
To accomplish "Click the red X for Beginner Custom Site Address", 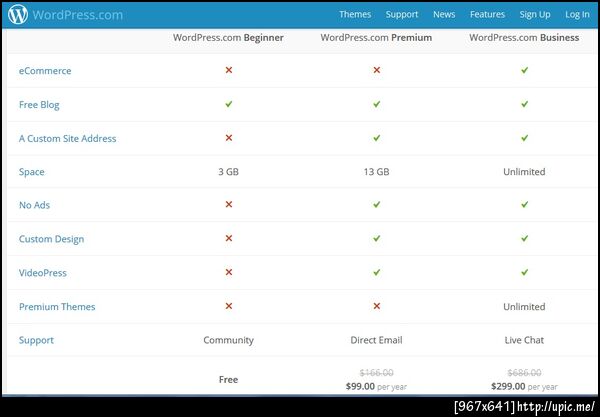I will coord(229,138).
